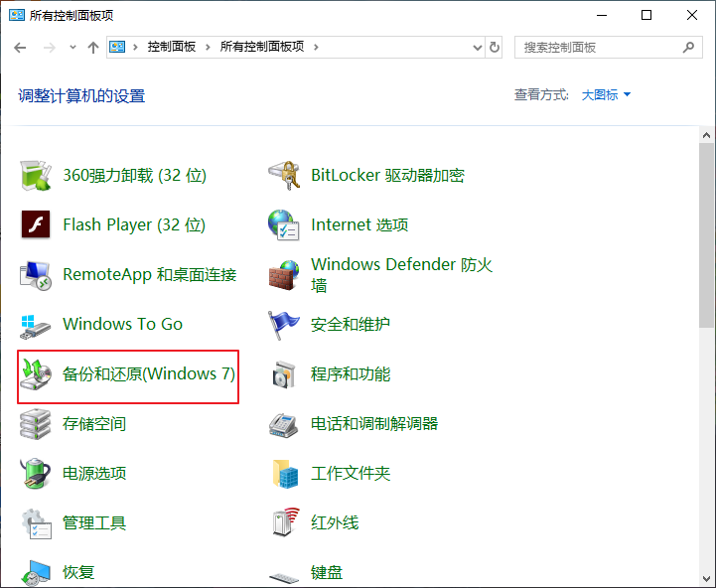The height and width of the screenshot is (588, 716).
Task: Open the 程序和功能 link
Action: (351, 374)
